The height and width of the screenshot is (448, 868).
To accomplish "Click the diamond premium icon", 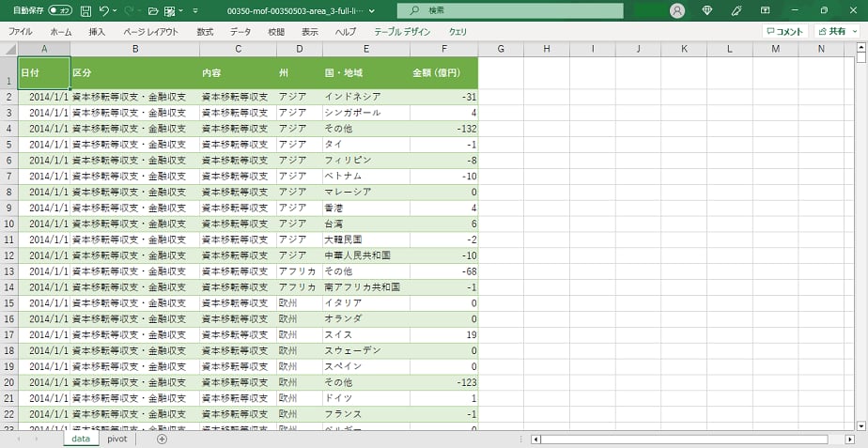I will click(x=707, y=10).
